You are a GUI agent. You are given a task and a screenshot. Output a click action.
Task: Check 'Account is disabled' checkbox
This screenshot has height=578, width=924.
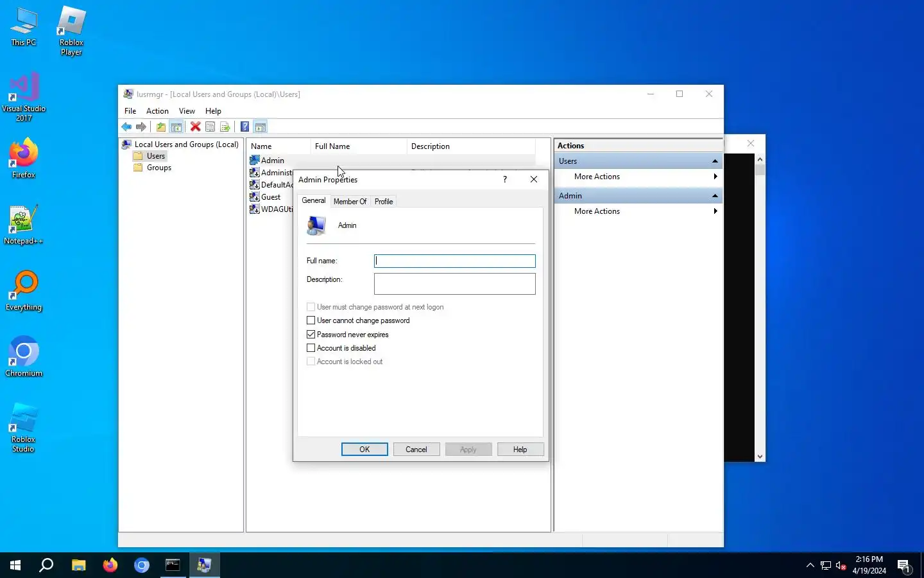pyautogui.click(x=311, y=348)
